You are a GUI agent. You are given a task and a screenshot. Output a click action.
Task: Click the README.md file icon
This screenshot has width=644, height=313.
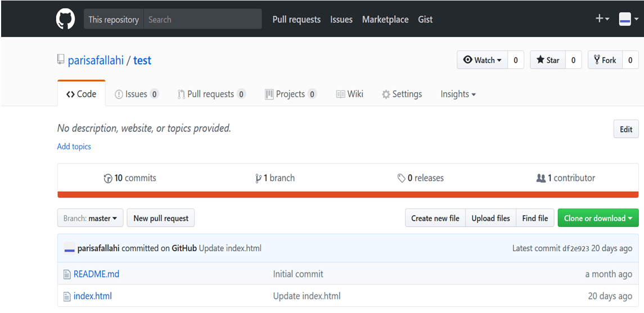tap(67, 274)
